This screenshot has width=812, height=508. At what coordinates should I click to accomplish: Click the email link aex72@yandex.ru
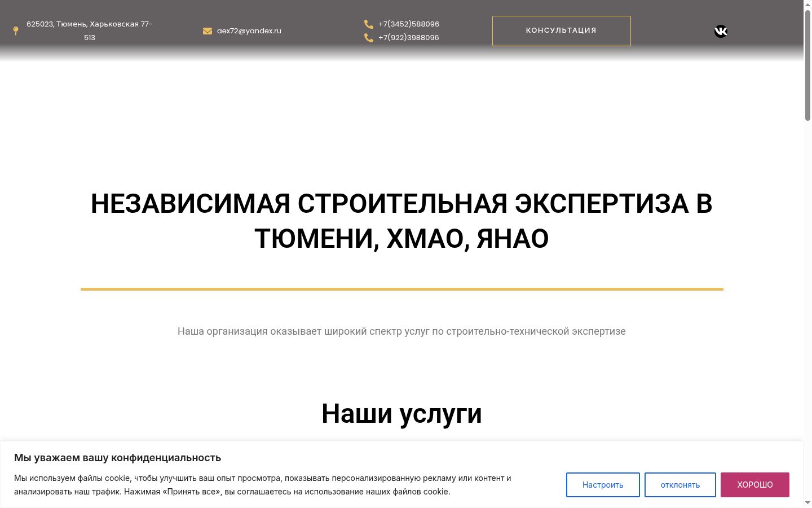[249, 31]
